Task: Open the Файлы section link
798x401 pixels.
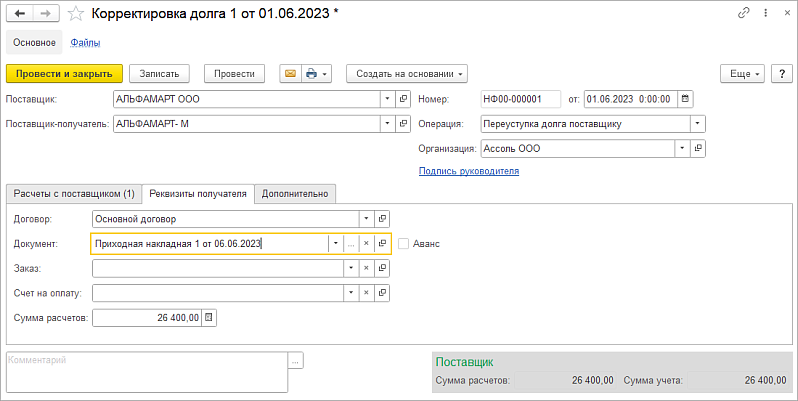Action: pos(85,42)
